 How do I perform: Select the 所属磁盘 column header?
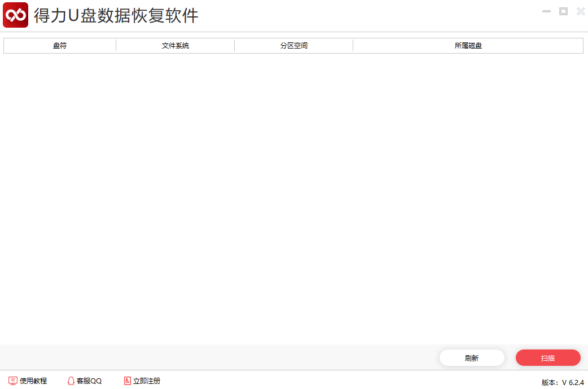tap(467, 45)
